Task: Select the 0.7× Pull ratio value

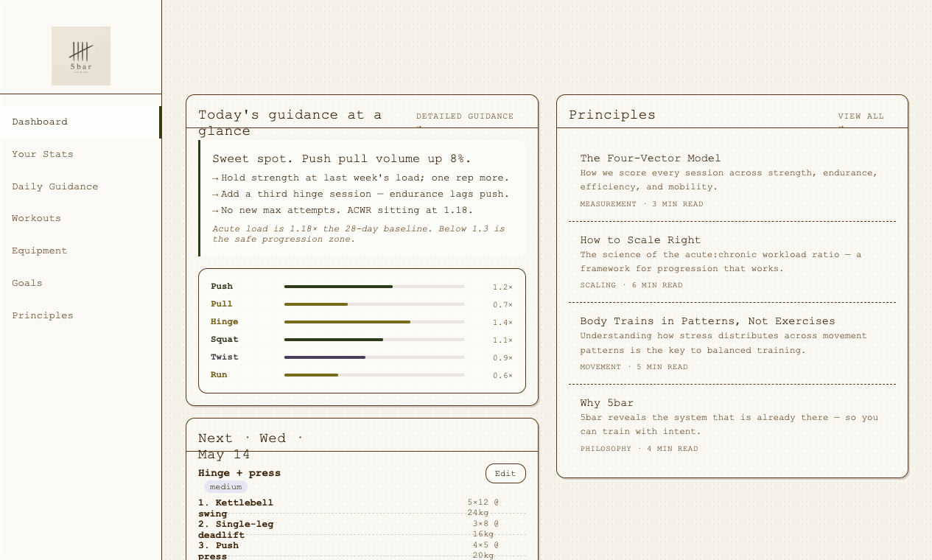Action: point(502,305)
